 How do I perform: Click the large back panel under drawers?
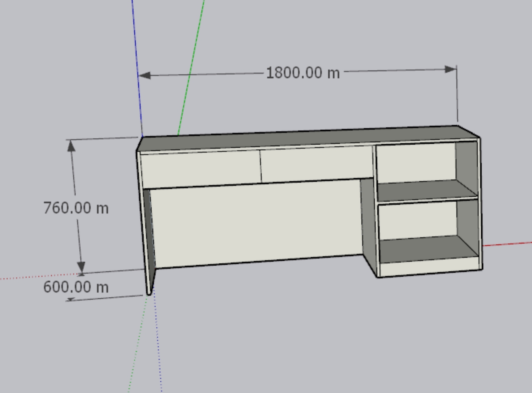pos(257,223)
